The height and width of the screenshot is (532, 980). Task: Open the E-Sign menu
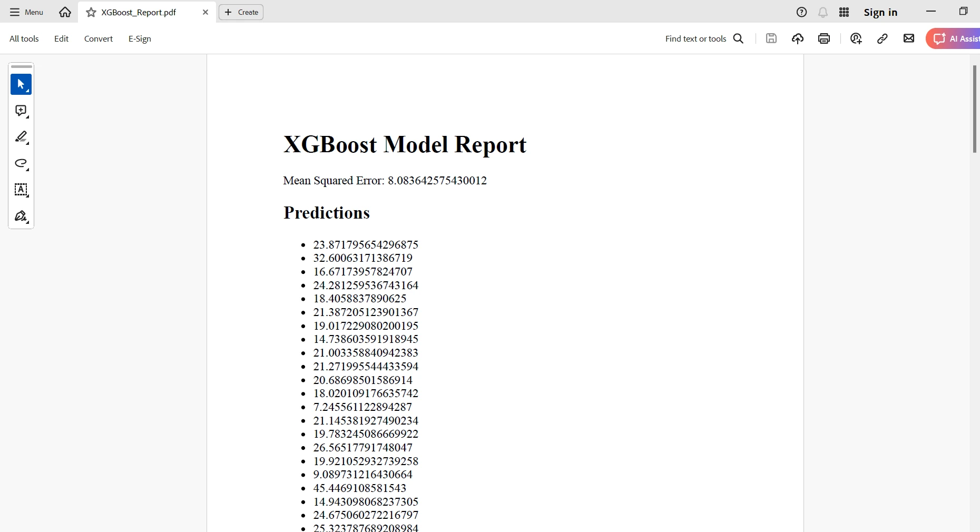pyautogui.click(x=140, y=38)
